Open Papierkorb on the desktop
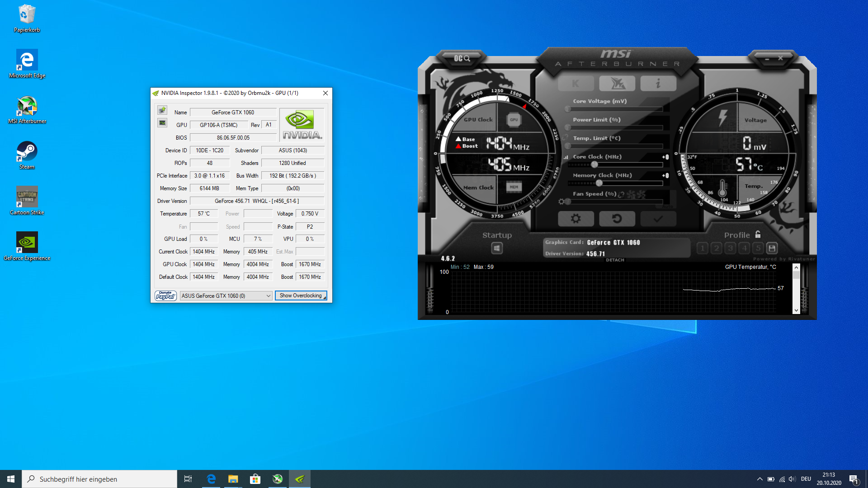Image resolution: width=868 pixels, height=488 pixels. 27,19
